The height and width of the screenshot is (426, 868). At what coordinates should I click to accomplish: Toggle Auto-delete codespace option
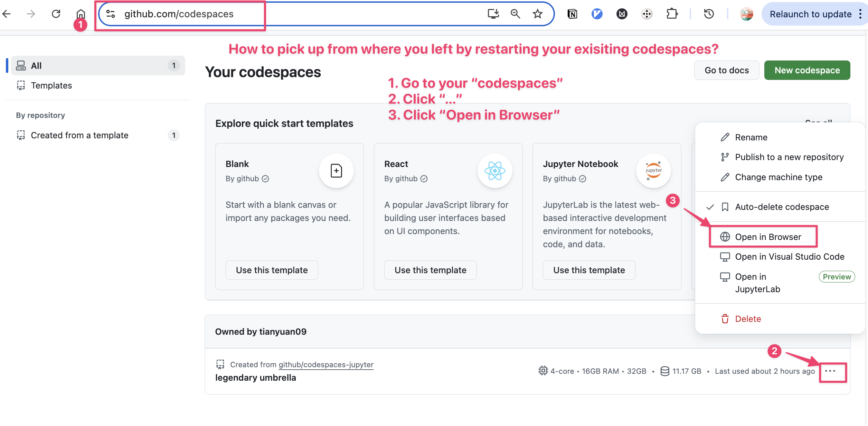pyautogui.click(x=782, y=207)
